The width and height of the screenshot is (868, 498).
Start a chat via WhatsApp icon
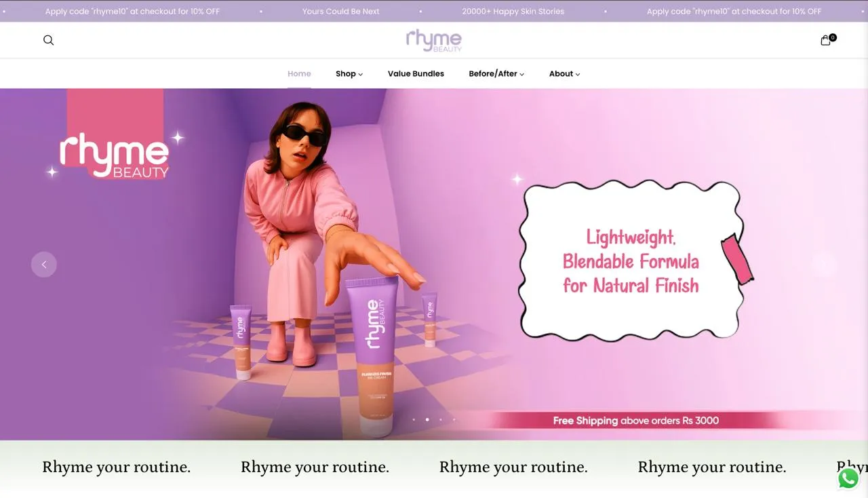[848, 478]
